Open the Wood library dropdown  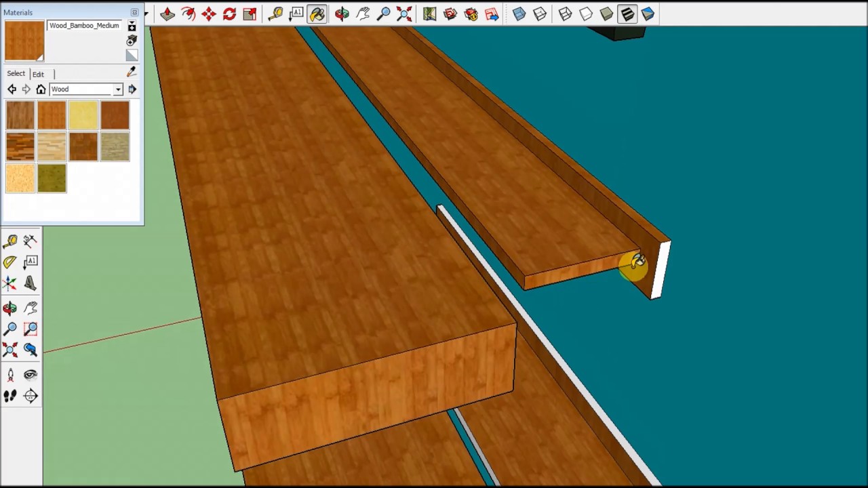[118, 89]
